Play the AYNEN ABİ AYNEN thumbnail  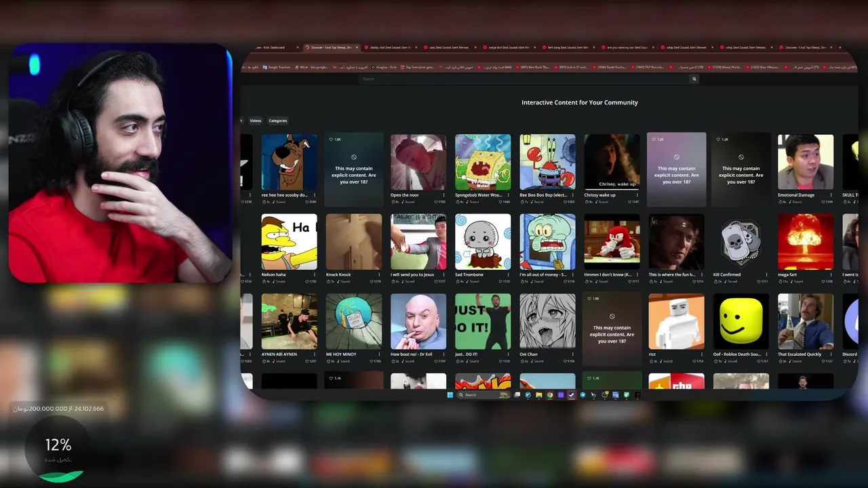pos(289,321)
